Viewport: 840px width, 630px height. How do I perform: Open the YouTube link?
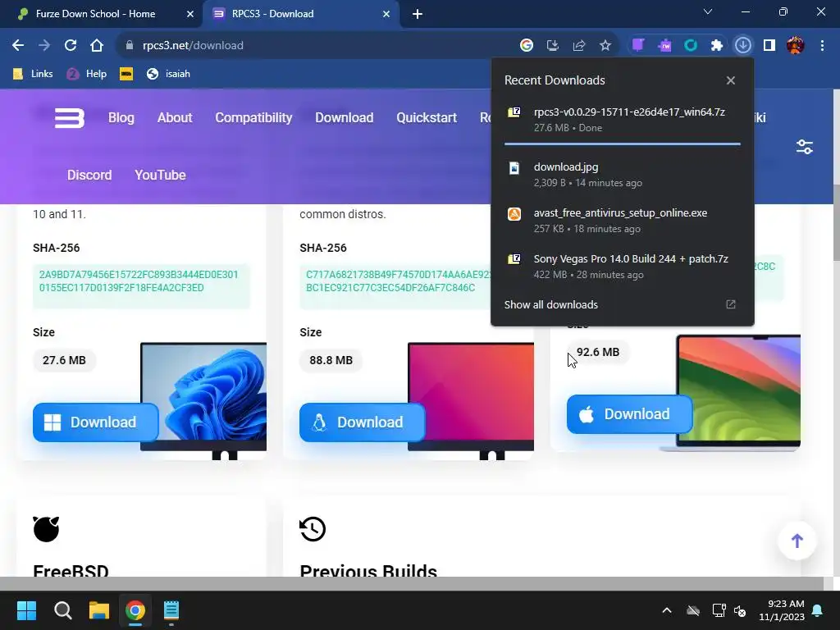[160, 176]
